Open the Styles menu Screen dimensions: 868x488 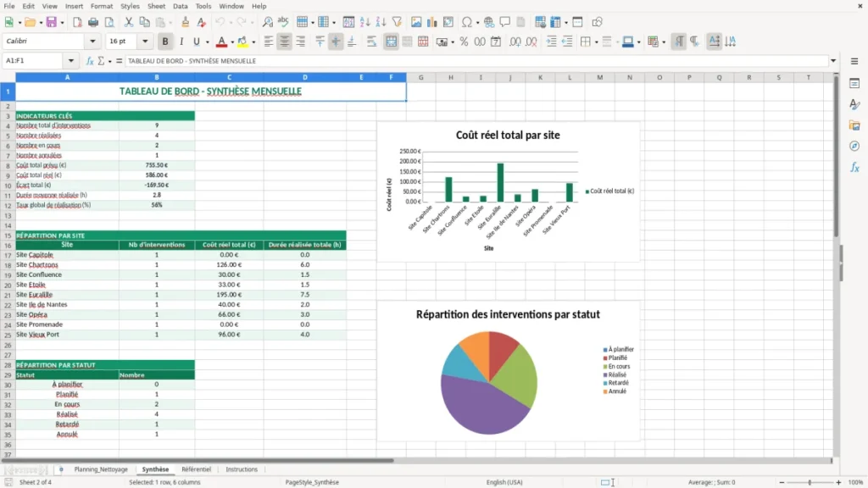point(130,6)
